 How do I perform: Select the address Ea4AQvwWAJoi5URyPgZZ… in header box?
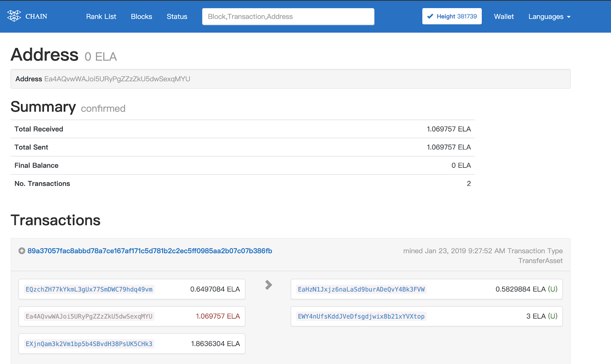pyautogui.click(x=117, y=79)
